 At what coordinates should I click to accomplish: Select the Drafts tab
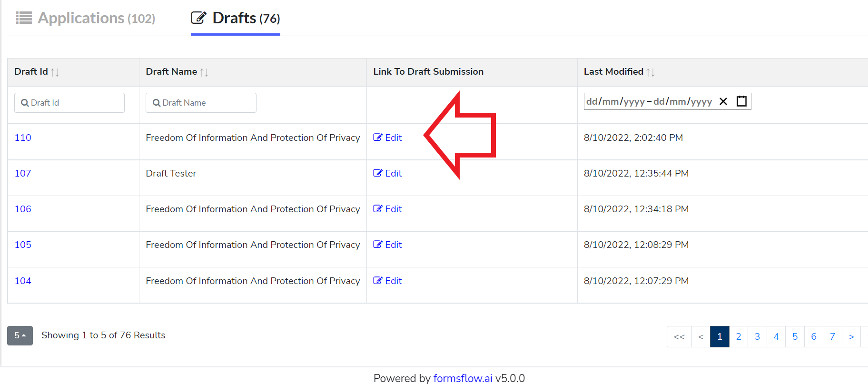point(236,18)
